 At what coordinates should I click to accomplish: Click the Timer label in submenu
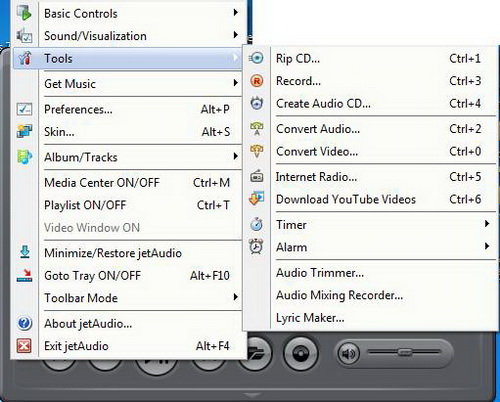click(291, 225)
